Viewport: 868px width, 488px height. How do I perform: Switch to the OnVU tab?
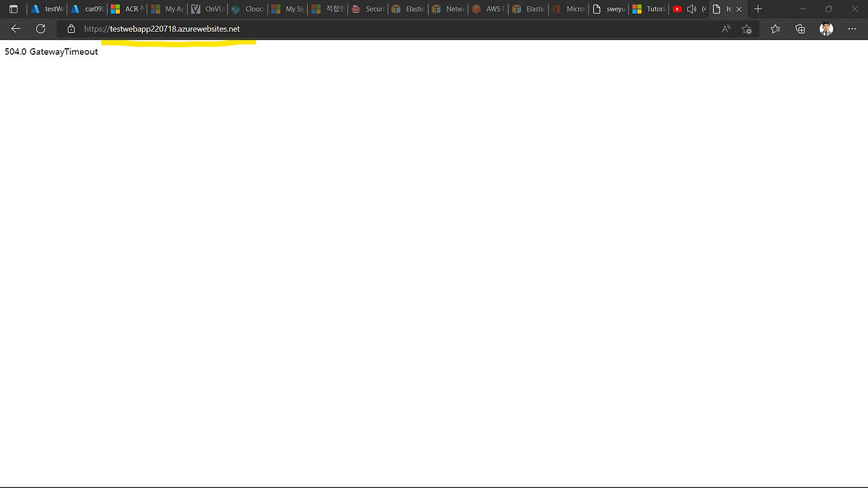[207, 9]
